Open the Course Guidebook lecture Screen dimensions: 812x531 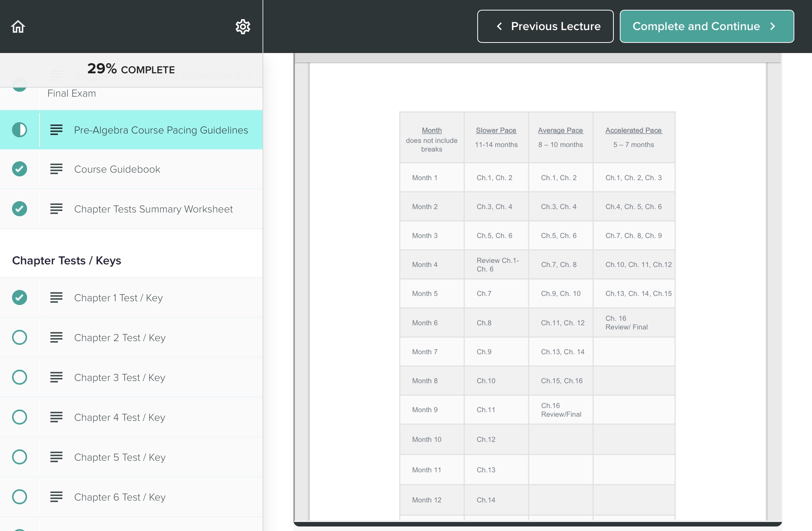tap(117, 169)
